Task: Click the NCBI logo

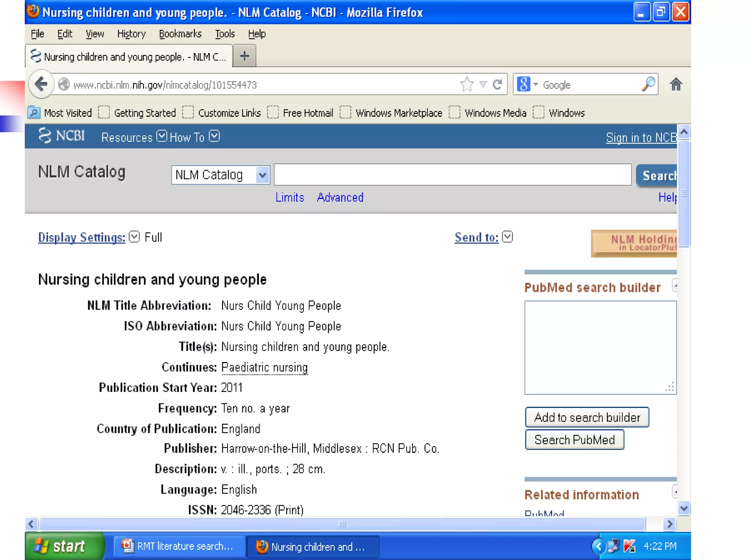Action: click(x=62, y=136)
